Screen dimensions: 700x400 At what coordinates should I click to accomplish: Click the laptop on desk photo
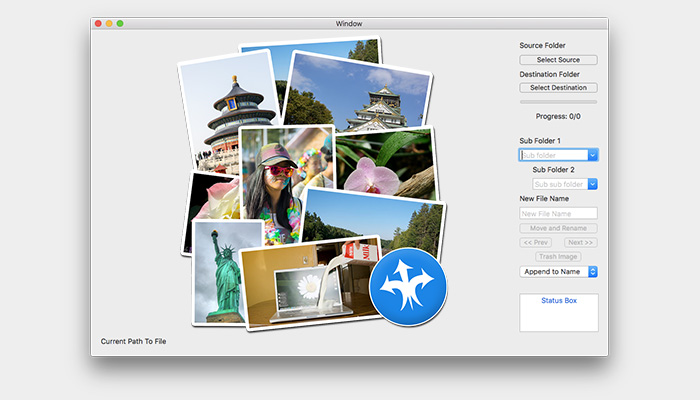click(x=305, y=285)
